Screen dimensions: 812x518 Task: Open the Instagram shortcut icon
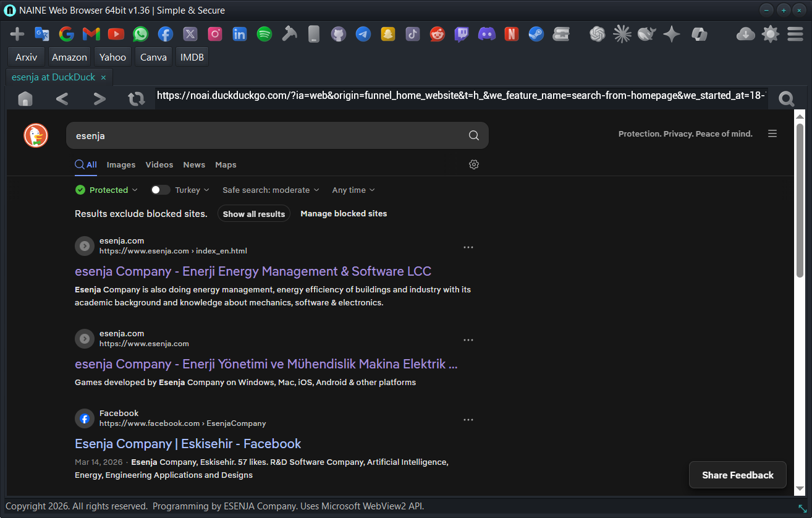click(x=215, y=34)
